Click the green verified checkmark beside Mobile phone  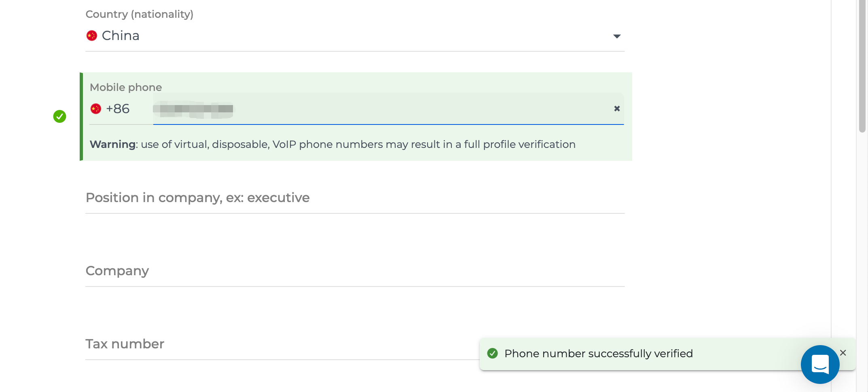coord(60,116)
